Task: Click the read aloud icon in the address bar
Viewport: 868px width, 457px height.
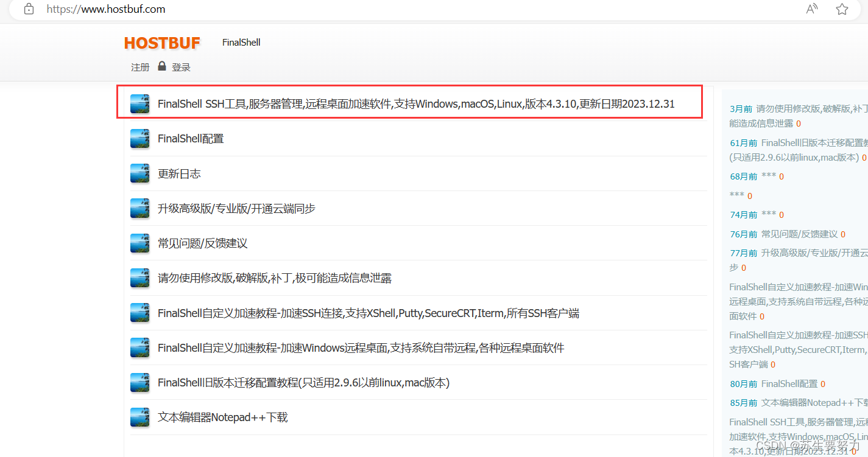Action: coord(812,9)
